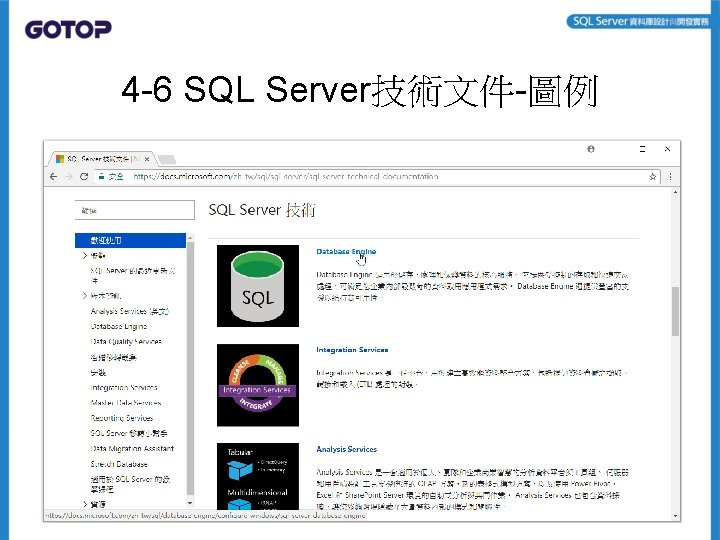The image size is (720, 540).
Task: Expand first collapsed sidebar node
Action: (85, 255)
